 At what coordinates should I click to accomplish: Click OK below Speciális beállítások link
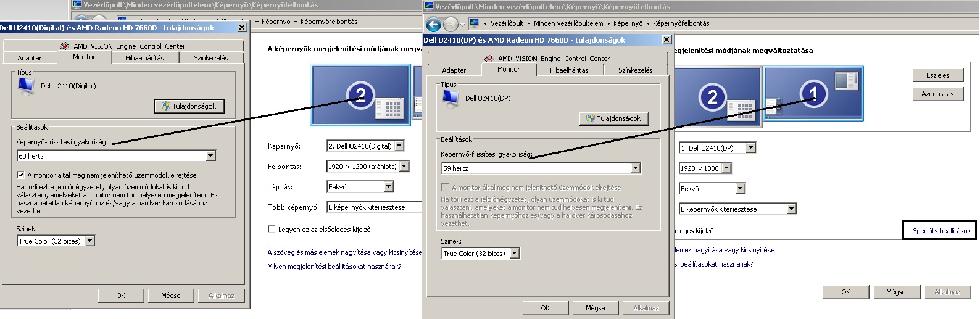click(x=845, y=292)
